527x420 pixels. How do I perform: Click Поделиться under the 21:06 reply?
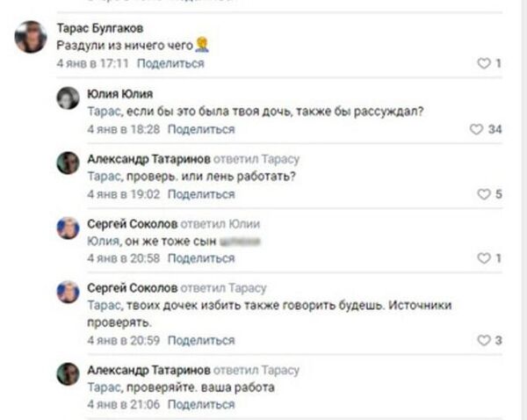tap(201, 404)
